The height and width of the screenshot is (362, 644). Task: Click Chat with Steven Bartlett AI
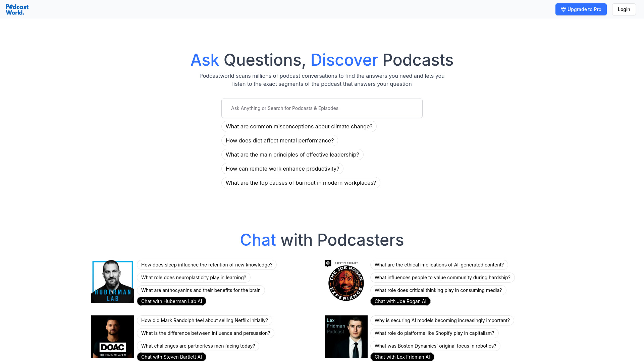click(x=172, y=357)
